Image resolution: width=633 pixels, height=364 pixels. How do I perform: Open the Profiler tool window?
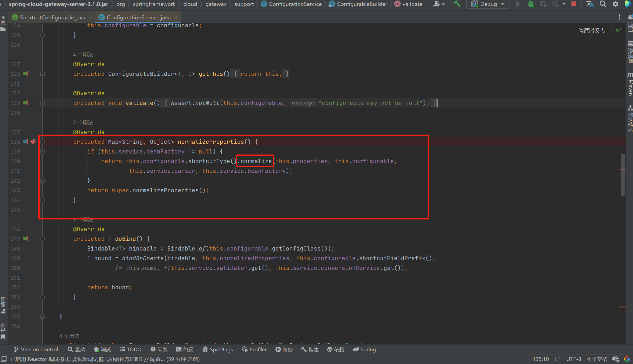[x=254, y=349]
